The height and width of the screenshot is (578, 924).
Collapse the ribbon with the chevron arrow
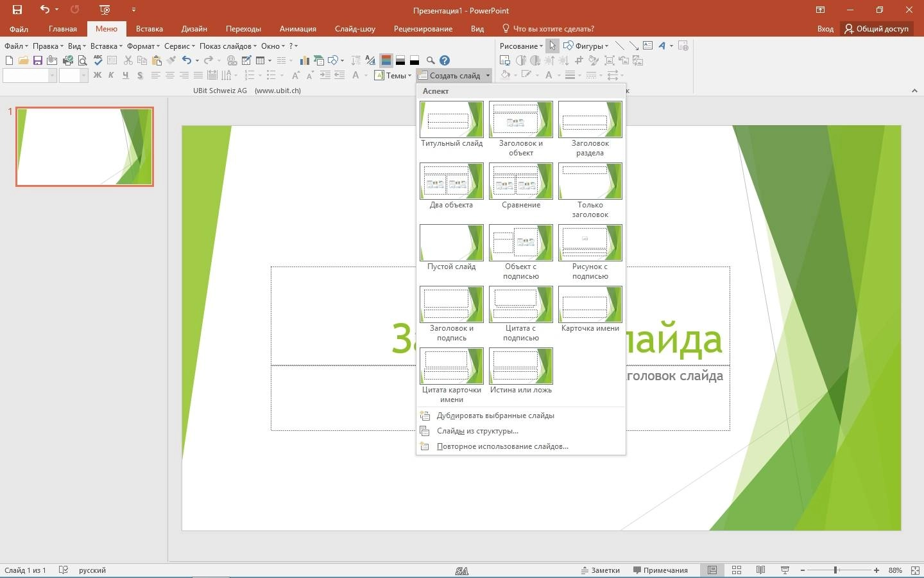coord(914,91)
